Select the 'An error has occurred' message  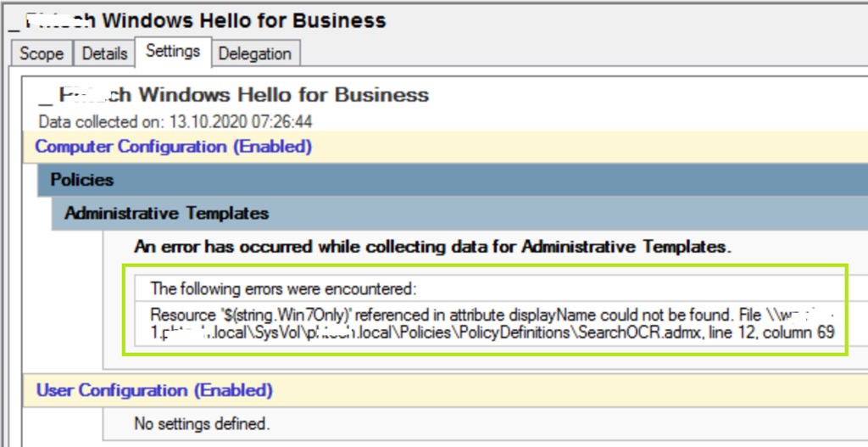coord(432,247)
